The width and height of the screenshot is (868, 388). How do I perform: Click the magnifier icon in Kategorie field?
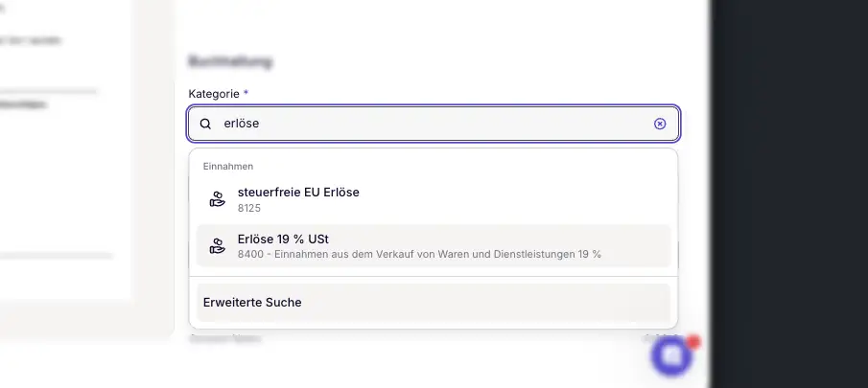[x=205, y=124]
